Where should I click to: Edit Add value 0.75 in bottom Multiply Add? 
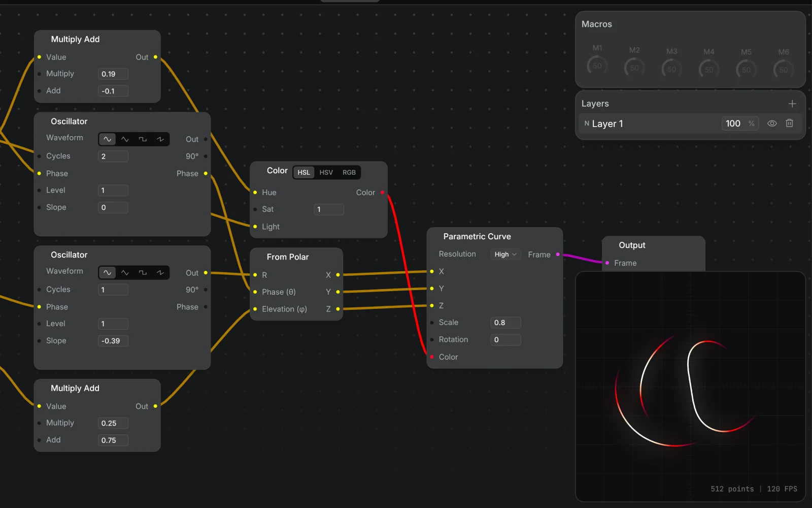[x=113, y=440]
